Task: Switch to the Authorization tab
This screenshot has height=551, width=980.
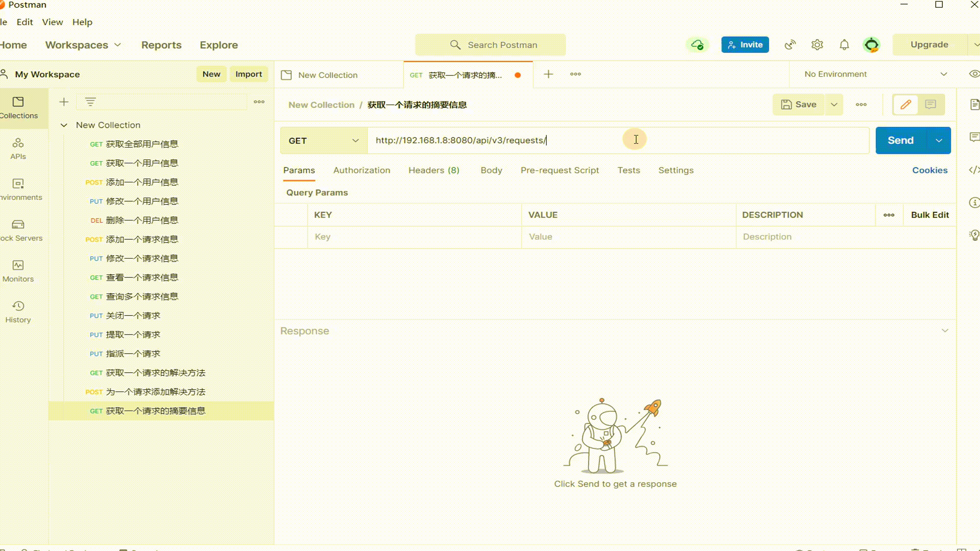Action: tap(362, 170)
